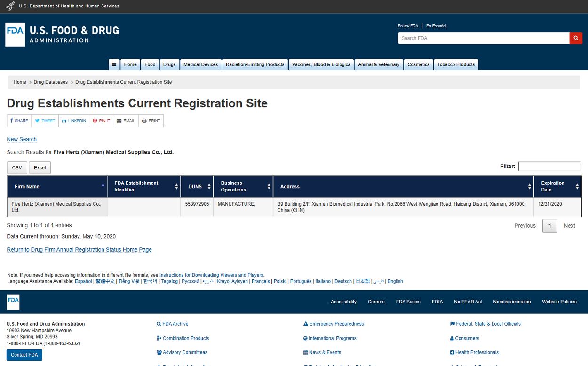Click the HHS eagle logo icon
The height and width of the screenshot is (366, 588).
[10, 6]
